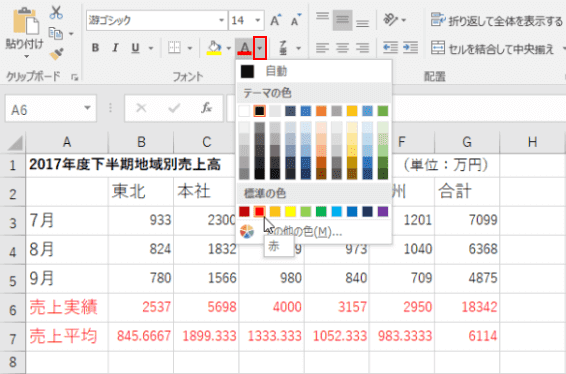Click Increase Font Size icon
The height and width of the screenshot is (374, 566).
click(x=276, y=20)
